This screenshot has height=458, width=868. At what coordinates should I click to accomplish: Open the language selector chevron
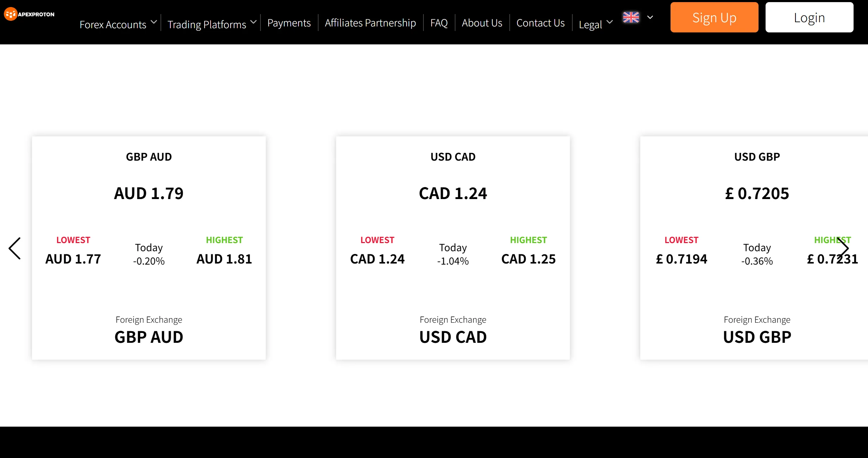coord(650,17)
